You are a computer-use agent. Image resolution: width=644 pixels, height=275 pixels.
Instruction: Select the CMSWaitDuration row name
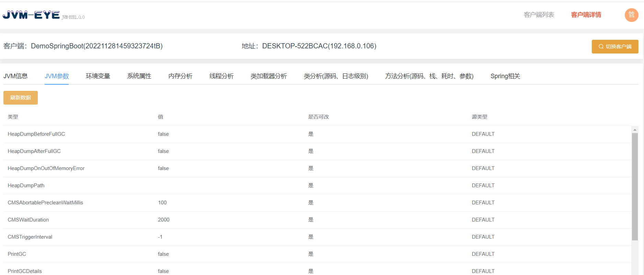(x=28, y=220)
